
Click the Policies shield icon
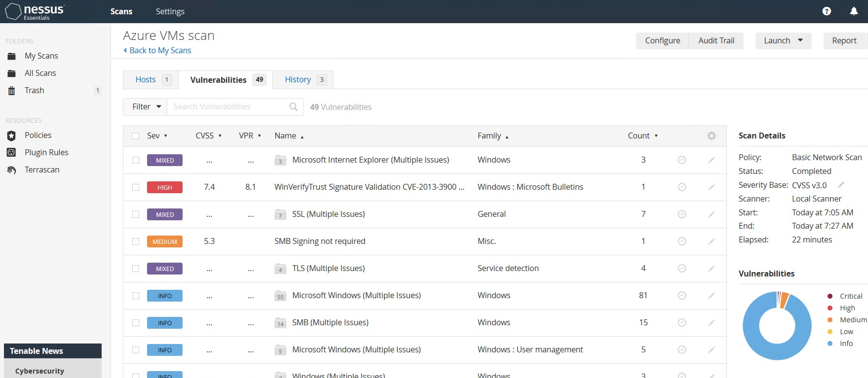tap(12, 136)
